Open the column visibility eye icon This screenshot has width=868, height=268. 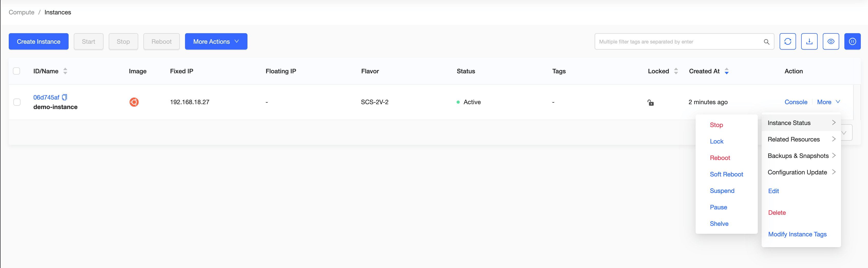click(830, 41)
